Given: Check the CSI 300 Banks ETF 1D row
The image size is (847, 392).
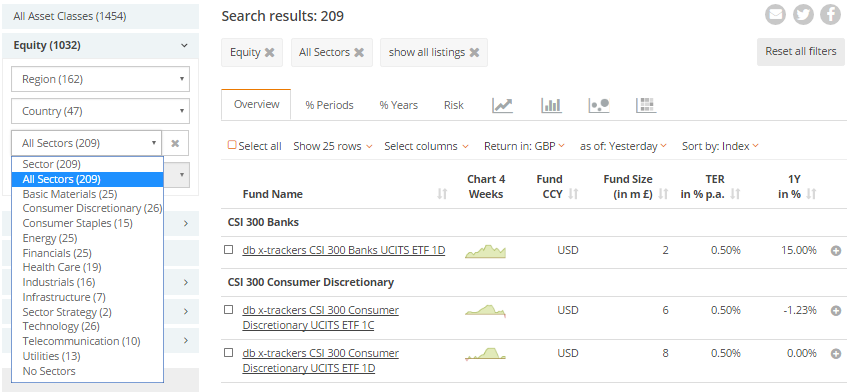Looking at the screenshot, I should (228, 249).
